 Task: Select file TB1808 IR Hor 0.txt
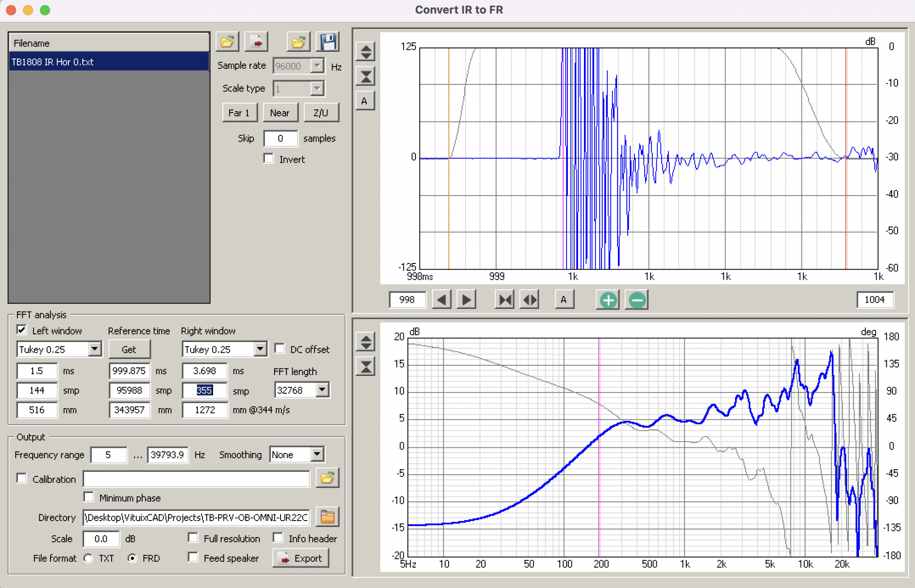109,62
